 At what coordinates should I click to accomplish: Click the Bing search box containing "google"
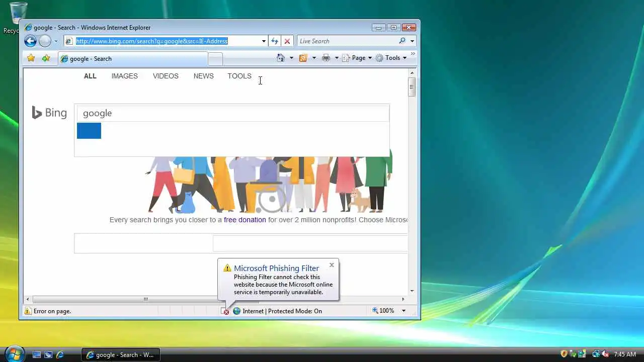point(233,113)
